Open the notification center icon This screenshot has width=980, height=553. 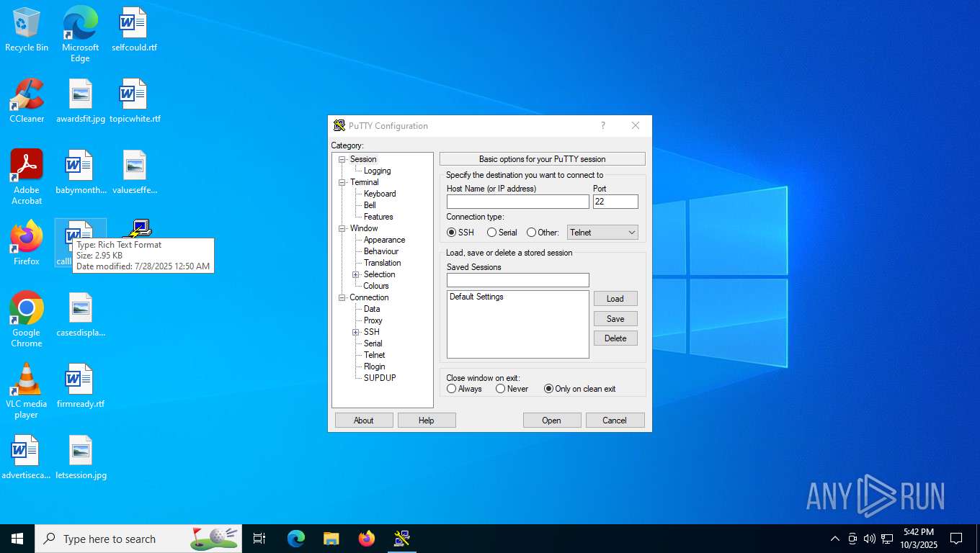pos(956,539)
